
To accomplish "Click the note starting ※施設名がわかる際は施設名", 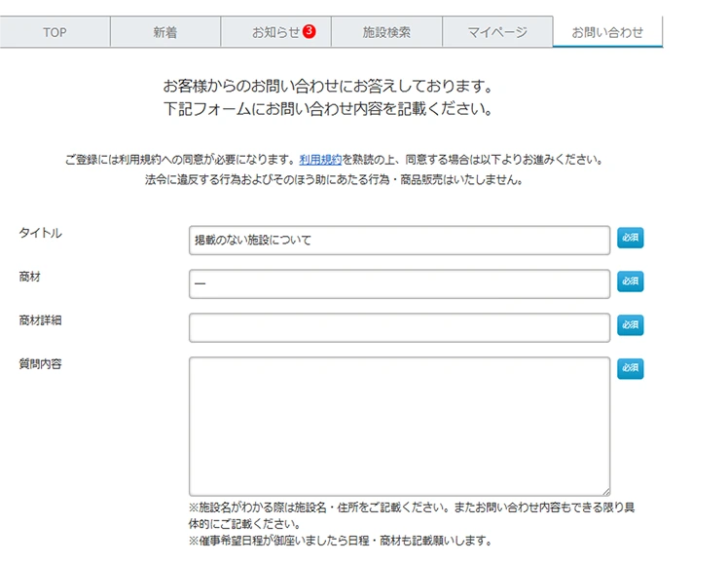I will pos(412,515).
